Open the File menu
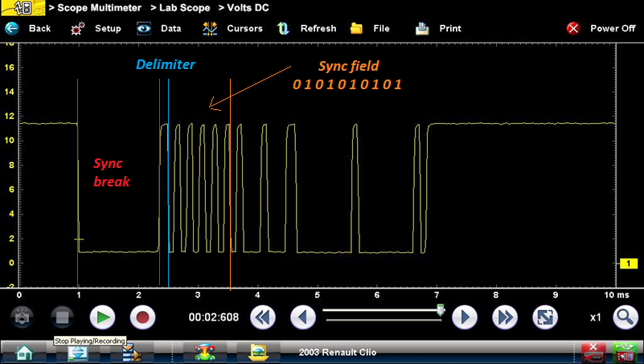The image size is (644, 364). [x=371, y=28]
